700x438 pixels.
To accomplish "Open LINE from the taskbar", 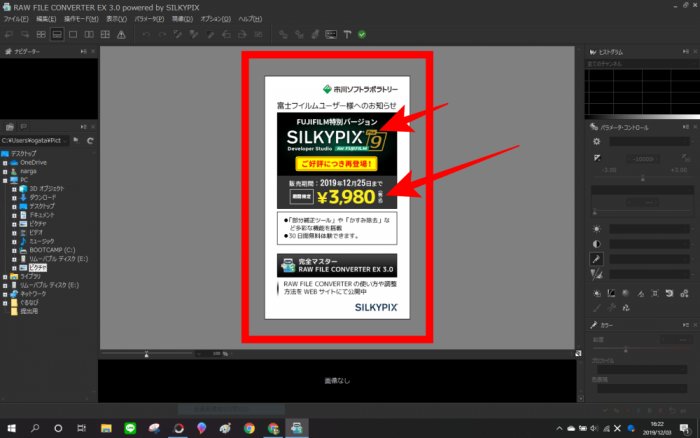I will [x=130, y=429].
